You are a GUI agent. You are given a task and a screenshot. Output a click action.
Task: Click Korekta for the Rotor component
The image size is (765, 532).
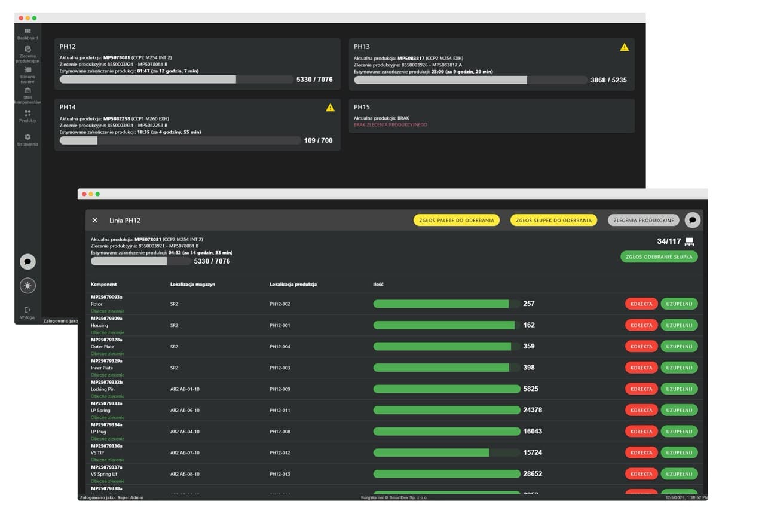coord(641,304)
